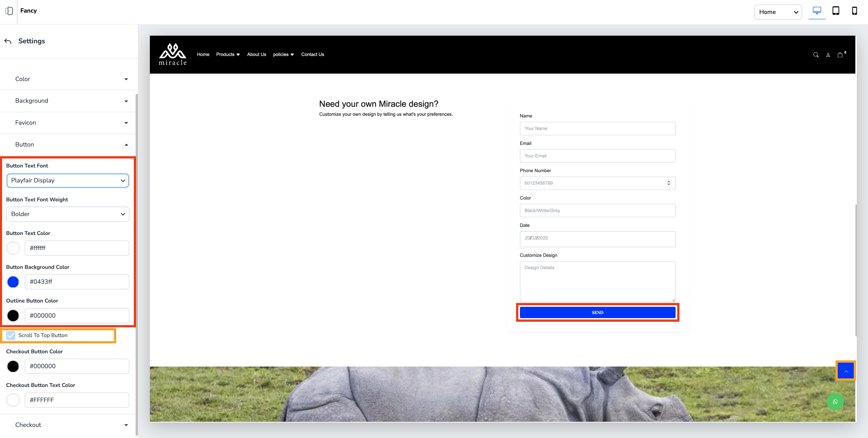Uncheck the Scroll To Top Button checkbox

click(x=11, y=335)
